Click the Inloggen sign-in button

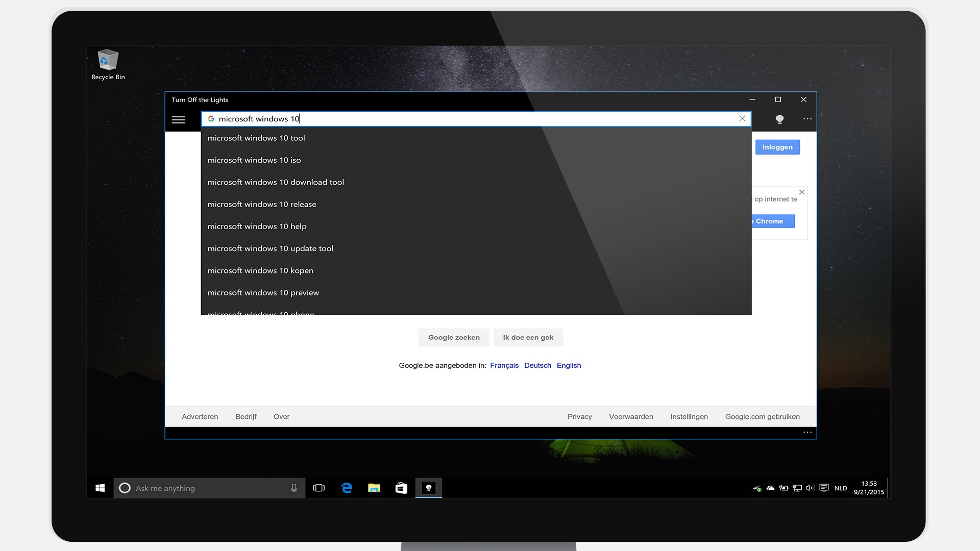coord(777,147)
